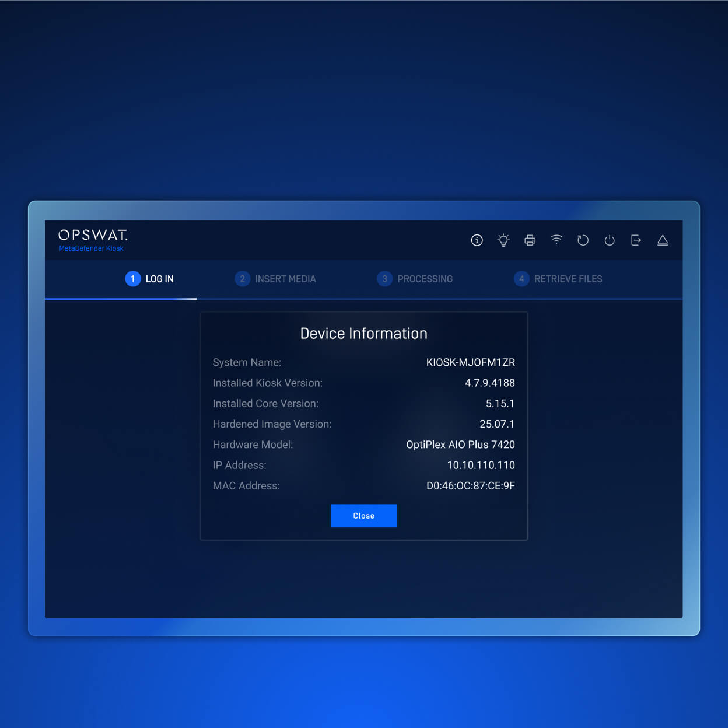Click the circular restart icon
This screenshot has width=728, height=728.
pyautogui.click(x=583, y=240)
